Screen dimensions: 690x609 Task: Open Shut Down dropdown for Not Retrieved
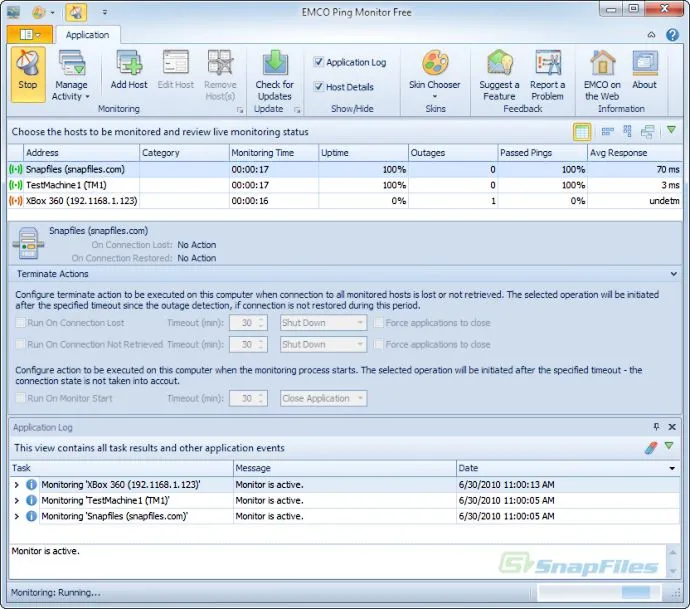(x=323, y=344)
